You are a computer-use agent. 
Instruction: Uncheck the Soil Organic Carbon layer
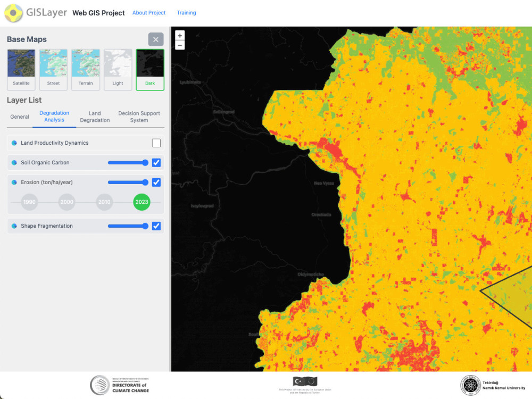click(x=156, y=162)
